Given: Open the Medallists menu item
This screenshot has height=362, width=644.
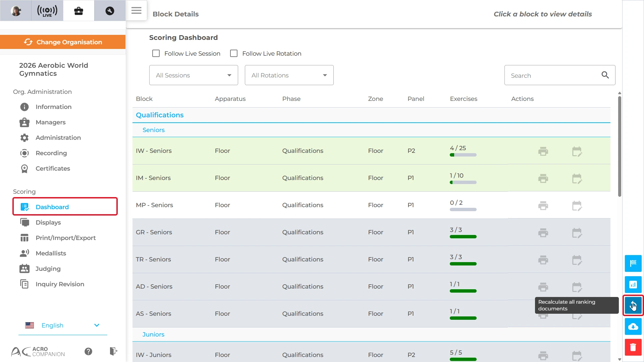Looking at the screenshot, I should [51, 253].
